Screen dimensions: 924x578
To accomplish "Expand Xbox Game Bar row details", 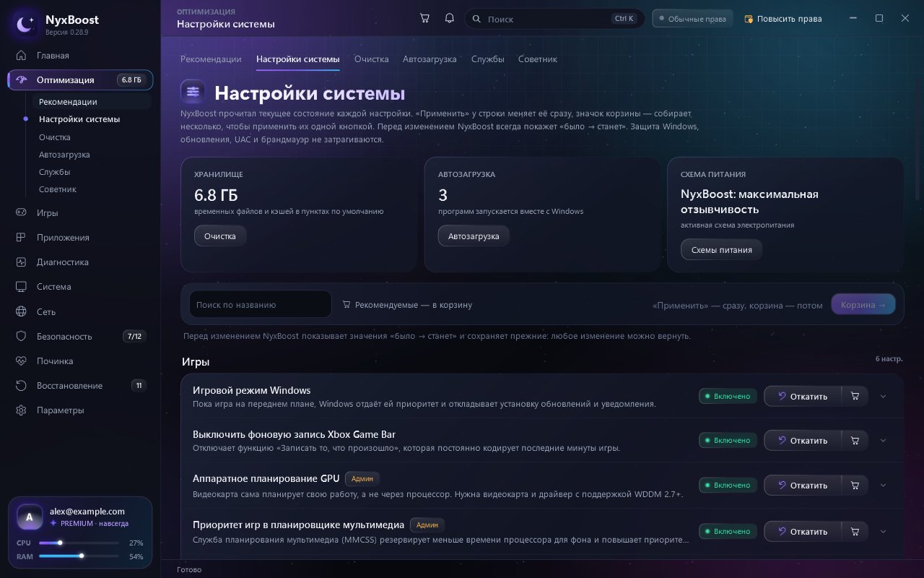I will click(x=883, y=441).
